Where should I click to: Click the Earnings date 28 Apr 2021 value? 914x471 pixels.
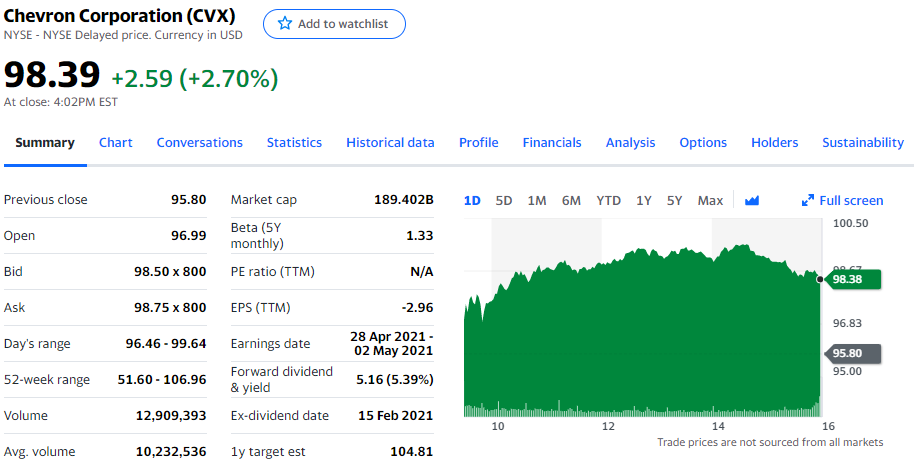pyautogui.click(x=392, y=344)
